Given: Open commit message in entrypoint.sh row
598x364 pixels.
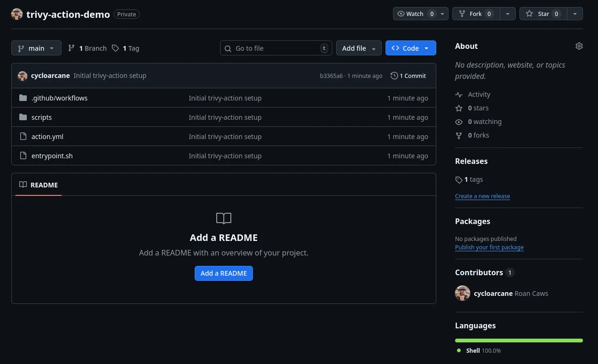Looking at the screenshot, I should pos(225,156).
